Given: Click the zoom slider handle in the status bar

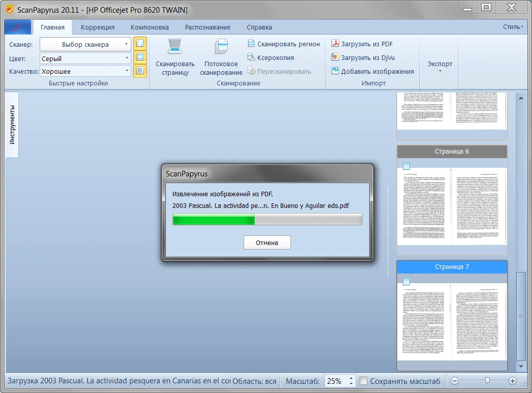Looking at the screenshot, I should pos(487,380).
